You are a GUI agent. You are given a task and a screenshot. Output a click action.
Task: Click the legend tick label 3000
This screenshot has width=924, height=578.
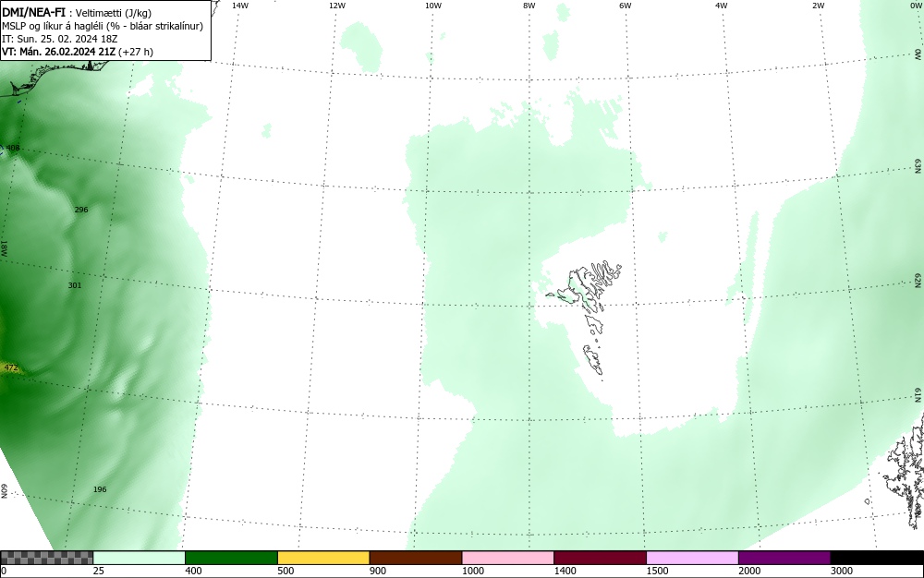(x=842, y=571)
